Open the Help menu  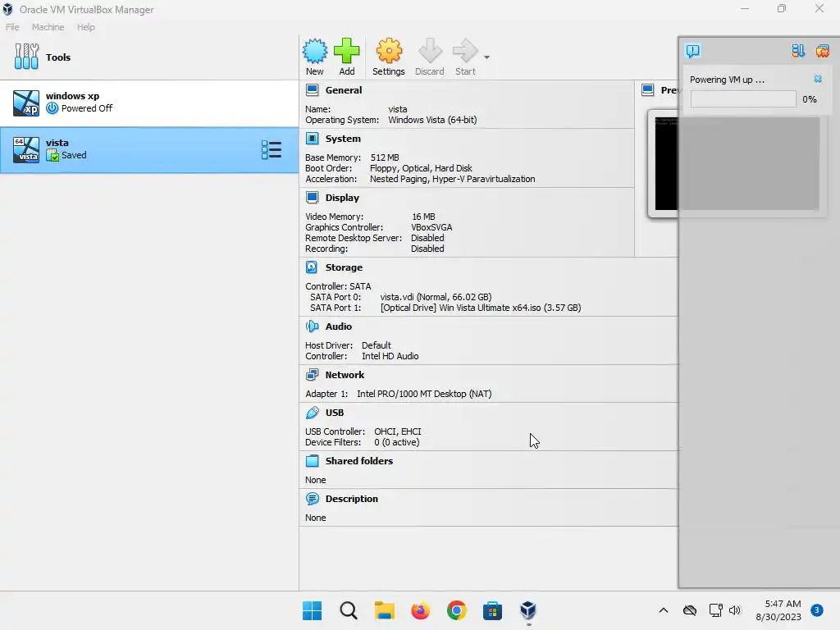click(x=85, y=27)
